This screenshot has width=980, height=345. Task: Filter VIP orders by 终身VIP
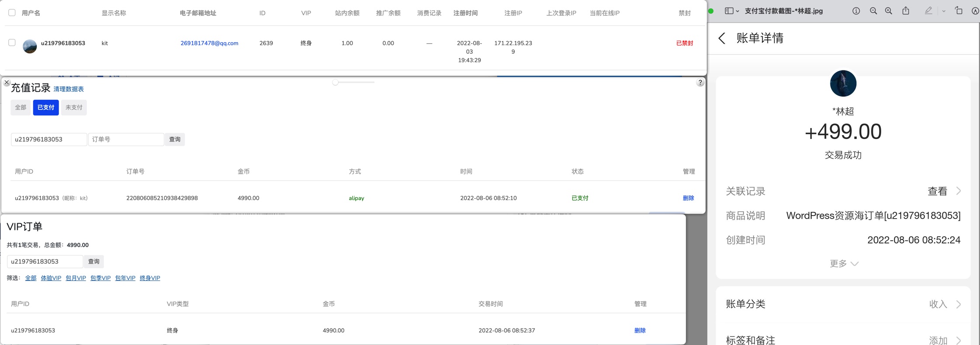click(150, 278)
